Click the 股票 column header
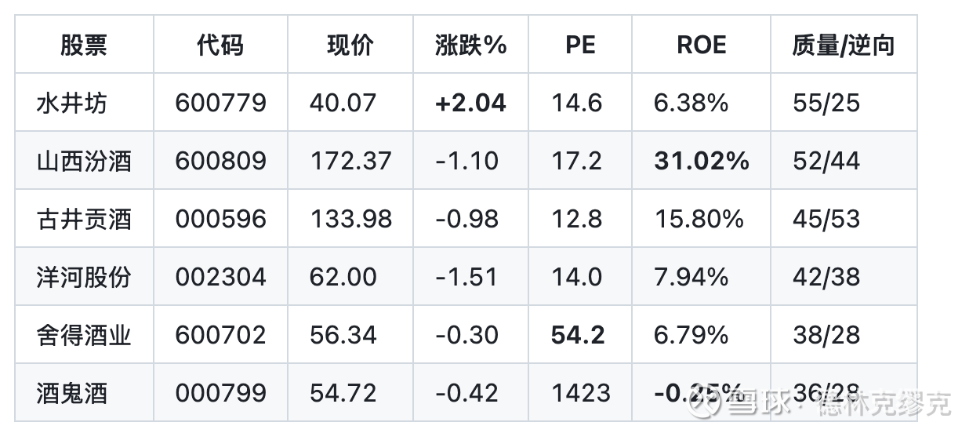Viewport: 980px width, 433px height. point(84,45)
